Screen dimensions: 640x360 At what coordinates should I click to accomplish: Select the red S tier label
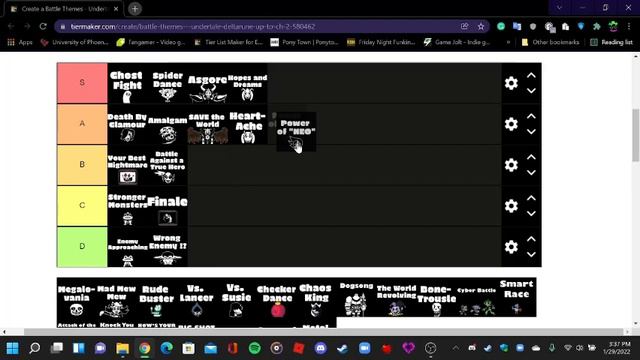click(82, 83)
